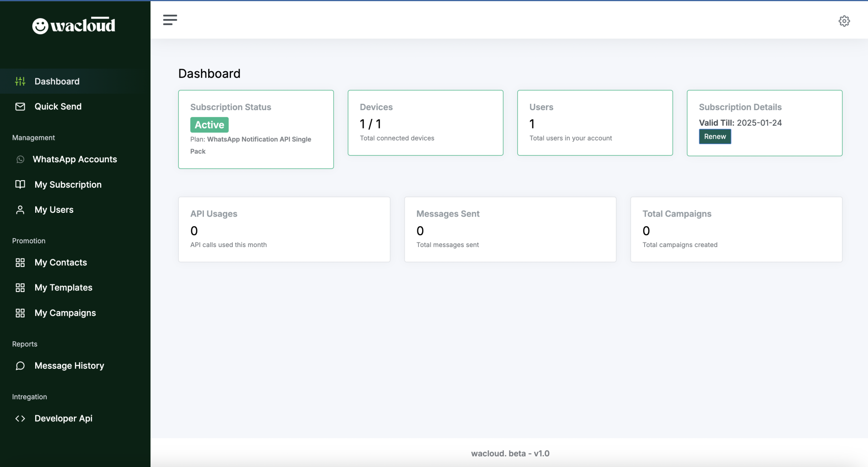Click the wacloud smiley logo

(40, 26)
